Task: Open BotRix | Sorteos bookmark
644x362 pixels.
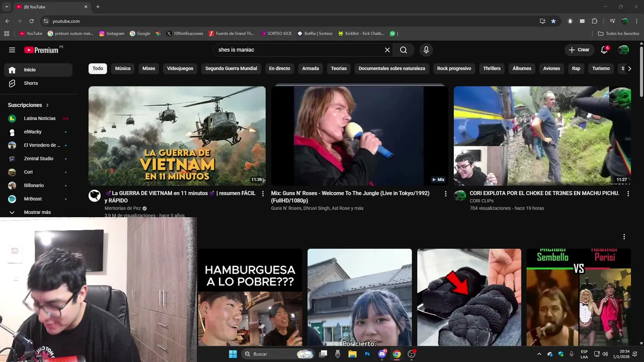Action: [x=315, y=34]
